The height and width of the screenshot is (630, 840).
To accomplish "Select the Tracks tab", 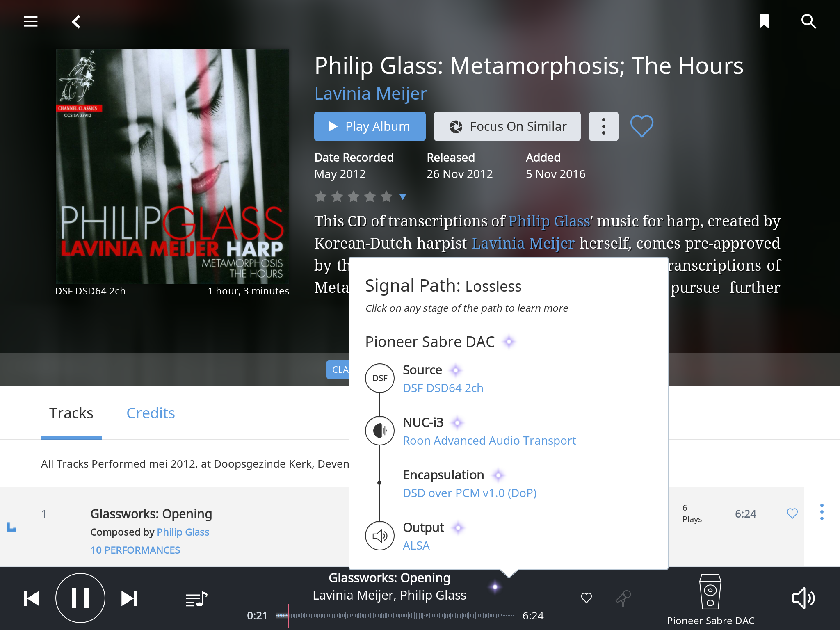I will pos(71,413).
